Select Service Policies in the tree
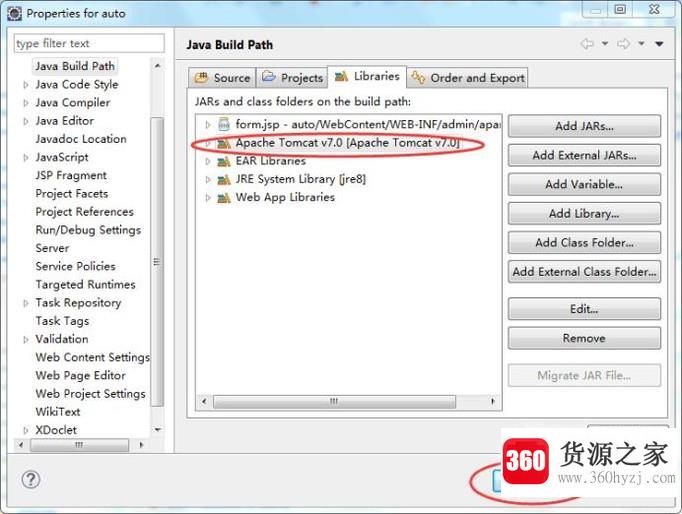 (x=75, y=267)
